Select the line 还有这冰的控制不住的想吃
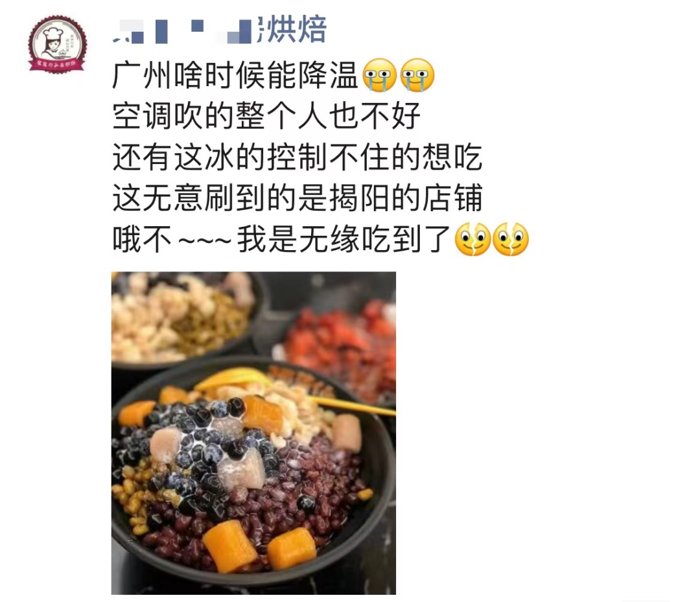The height and width of the screenshot is (602, 700). (297, 157)
